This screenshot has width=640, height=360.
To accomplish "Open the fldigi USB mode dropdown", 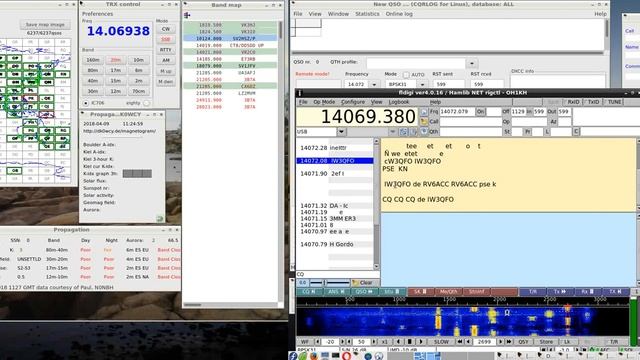I will [x=341, y=131].
